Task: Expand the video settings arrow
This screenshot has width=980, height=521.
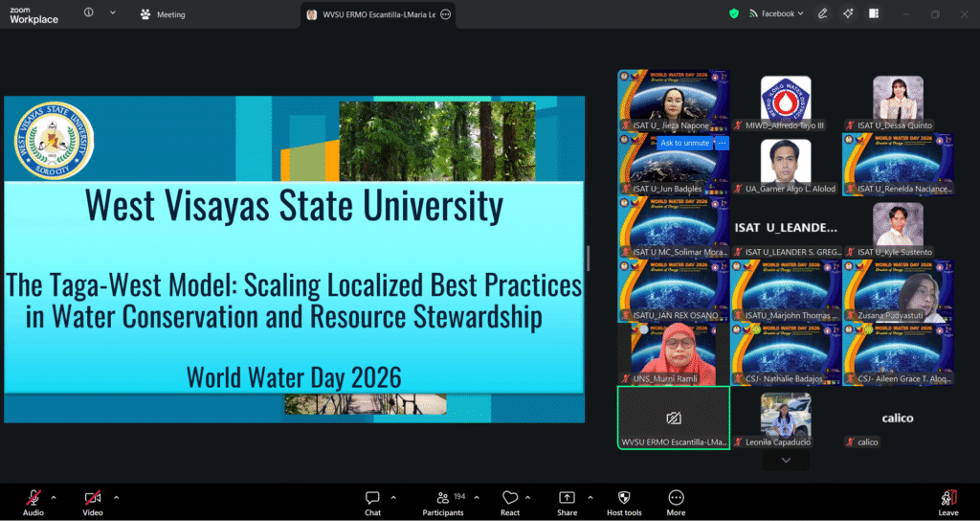Action: (116, 497)
